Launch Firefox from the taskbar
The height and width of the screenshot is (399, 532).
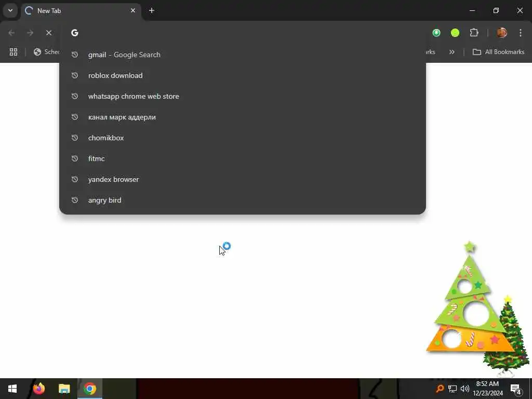(39, 389)
